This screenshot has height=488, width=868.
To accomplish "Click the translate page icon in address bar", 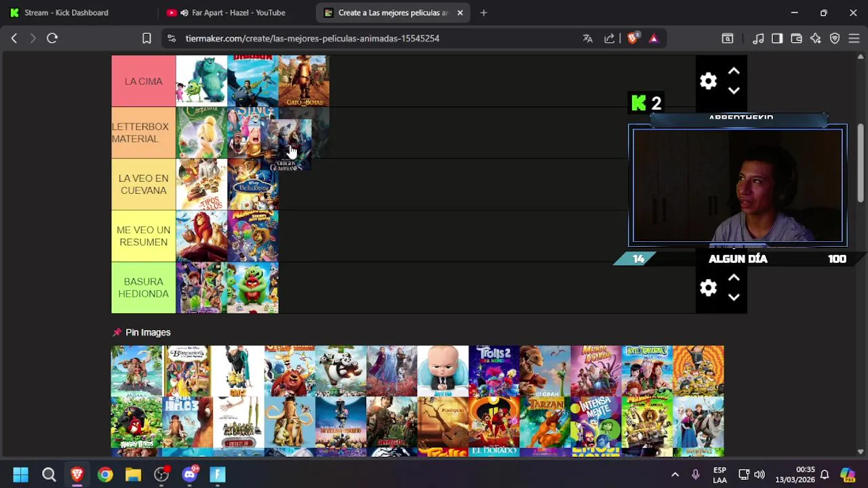I will click(588, 39).
